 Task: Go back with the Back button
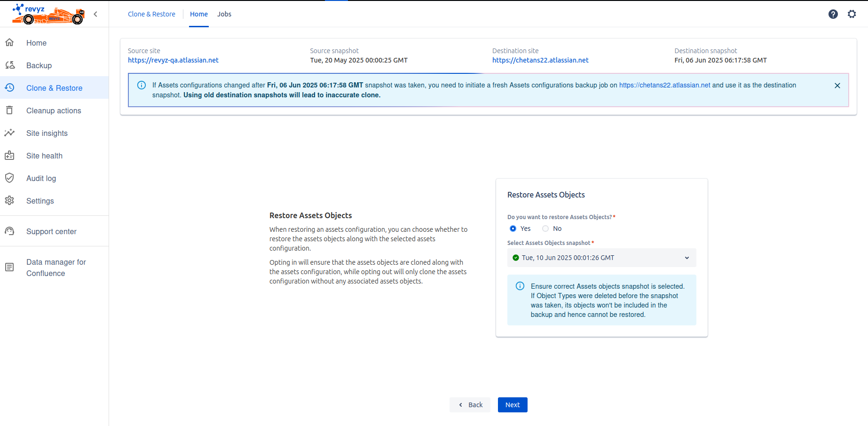[x=470, y=405]
